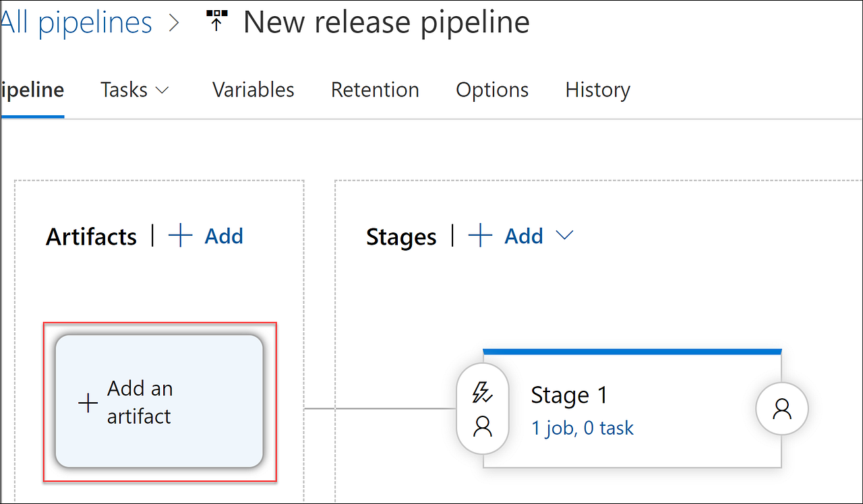863x504 pixels.
Task: Edit the New release pipeline title
Action: click(x=386, y=22)
